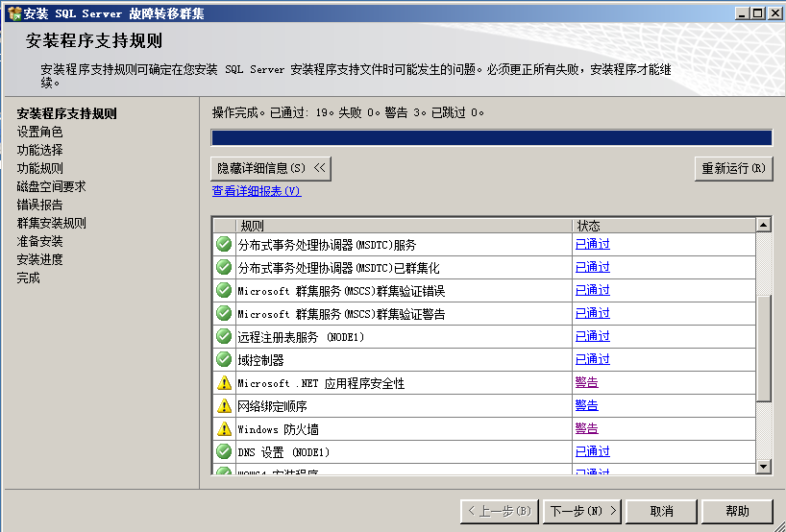Click rule text Windows 防火墙
786x532 pixels.
click(278, 429)
